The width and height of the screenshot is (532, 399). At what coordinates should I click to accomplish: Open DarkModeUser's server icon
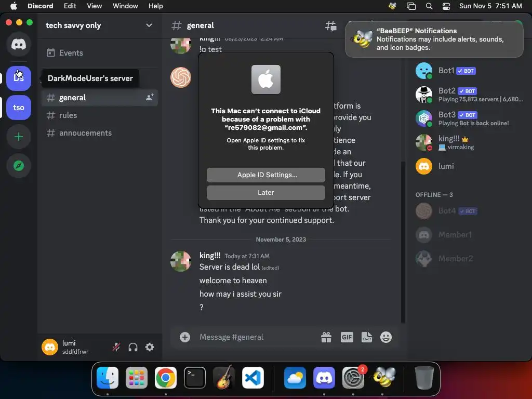pyautogui.click(x=19, y=78)
